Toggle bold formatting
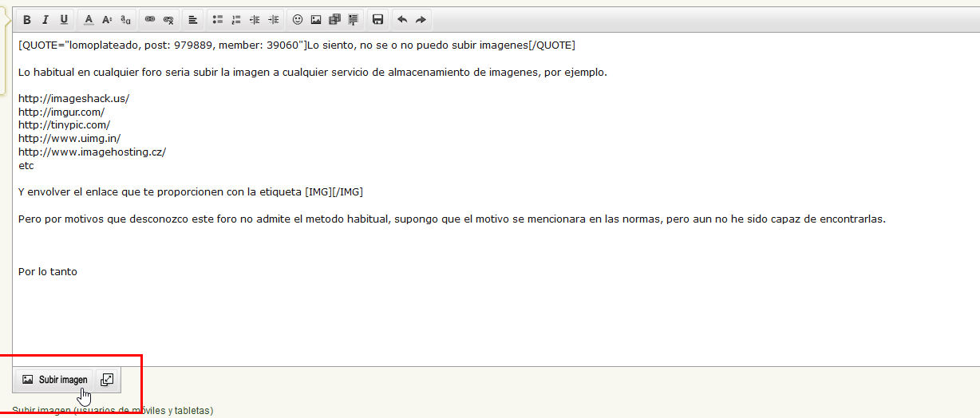 (x=27, y=19)
